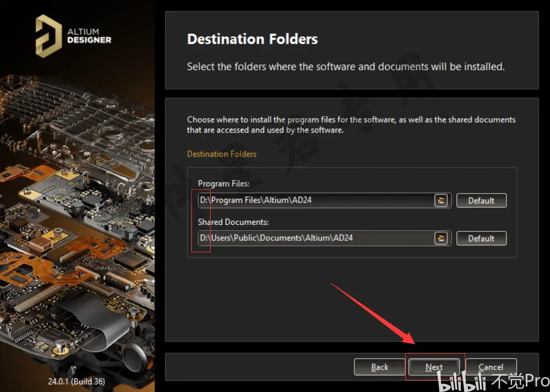Click the 'Choose where to install' description
The height and width of the screenshot is (392, 550).
click(351, 125)
